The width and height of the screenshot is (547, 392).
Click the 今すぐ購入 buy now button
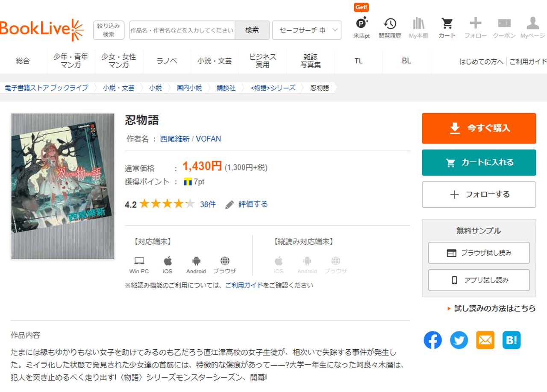[x=479, y=128]
